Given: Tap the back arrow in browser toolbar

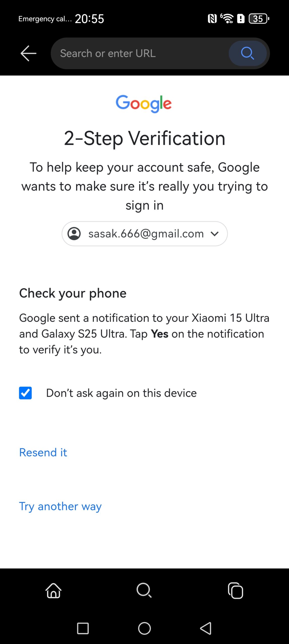Looking at the screenshot, I should [28, 53].
